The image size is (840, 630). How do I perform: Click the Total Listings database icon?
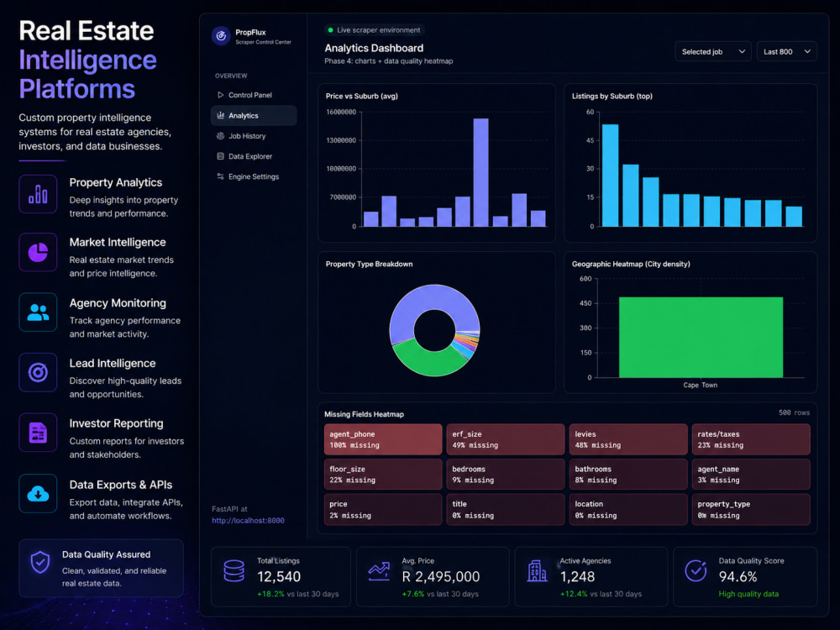[x=234, y=571]
